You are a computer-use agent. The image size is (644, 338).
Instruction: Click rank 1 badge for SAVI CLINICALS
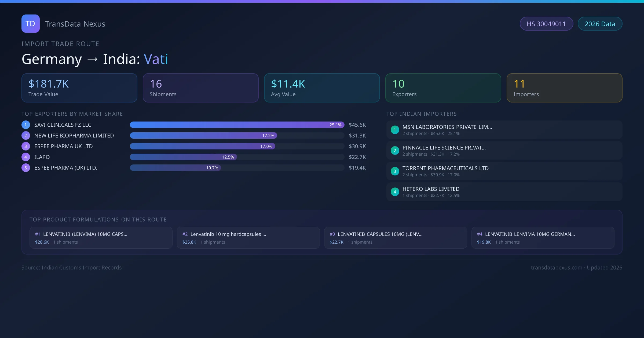coord(26,125)
